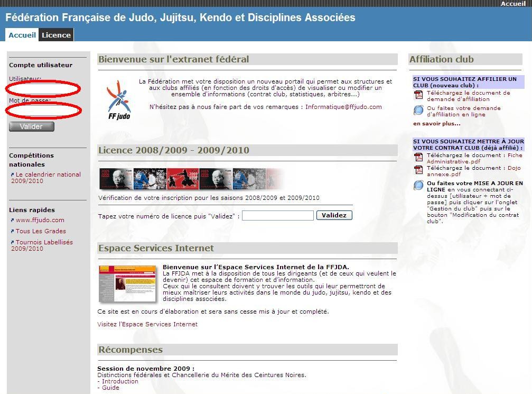Click globe icon beside MISE A JOUR EN LIGNE
Image resolution: width=532 pixels, height=394 pixels.
418,185
